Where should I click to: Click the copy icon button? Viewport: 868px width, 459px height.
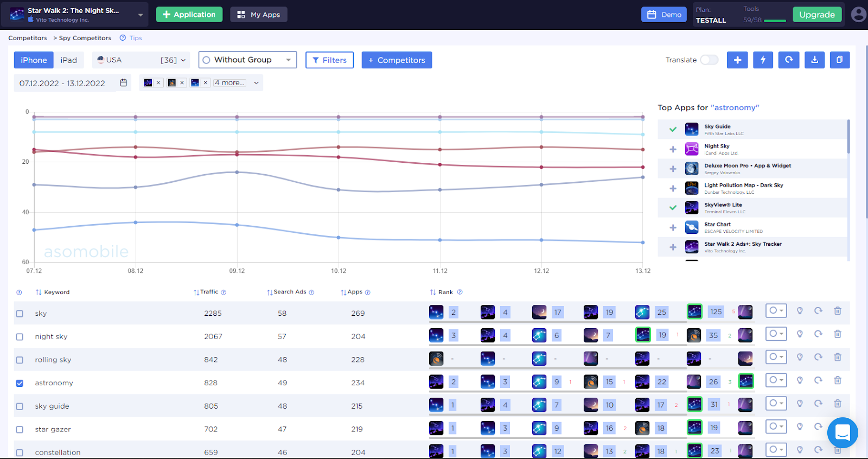[x=840, y=60]
